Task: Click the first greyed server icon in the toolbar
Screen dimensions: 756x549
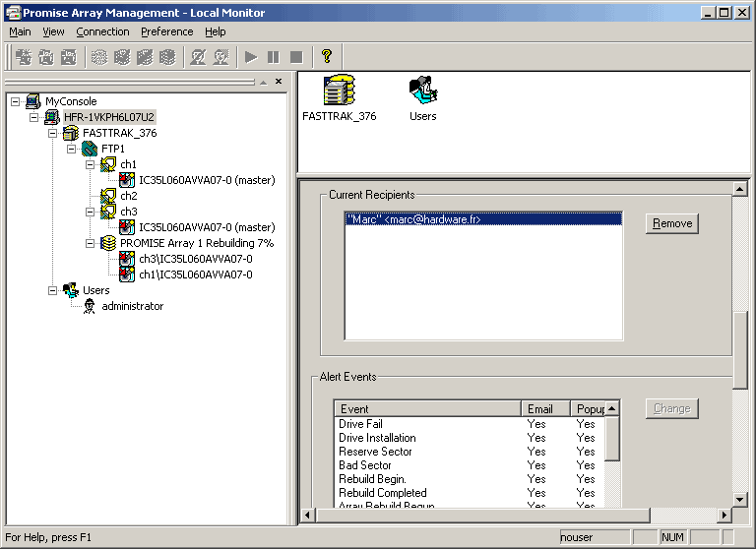Action: click(24, 57)
